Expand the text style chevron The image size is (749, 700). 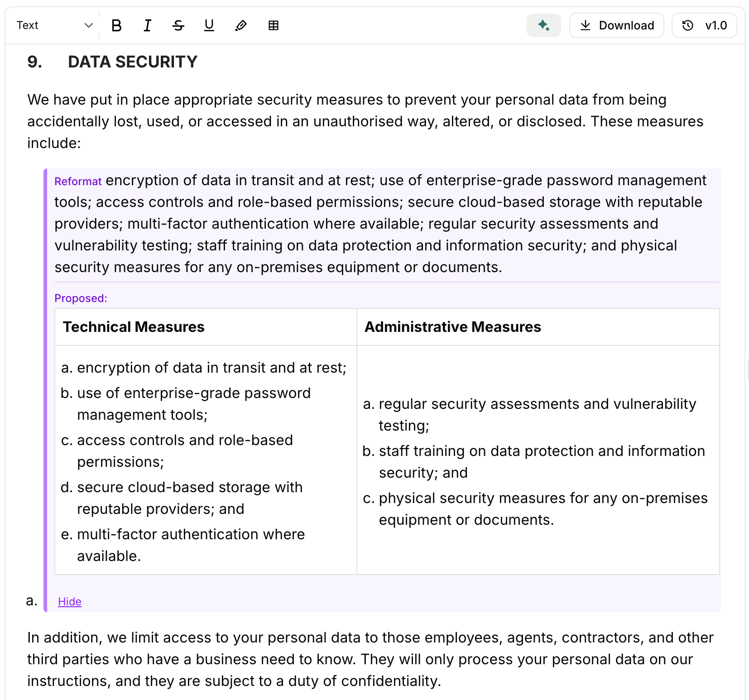(89, 25)
